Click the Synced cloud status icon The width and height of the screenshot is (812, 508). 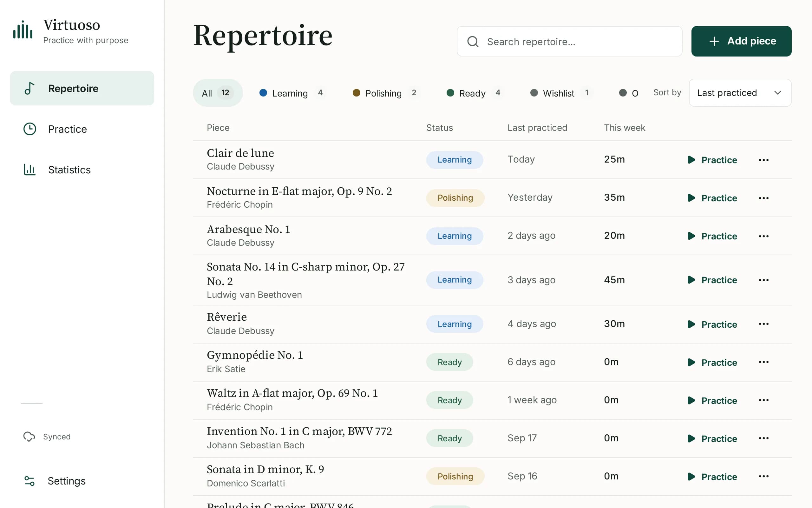point(29,437)
